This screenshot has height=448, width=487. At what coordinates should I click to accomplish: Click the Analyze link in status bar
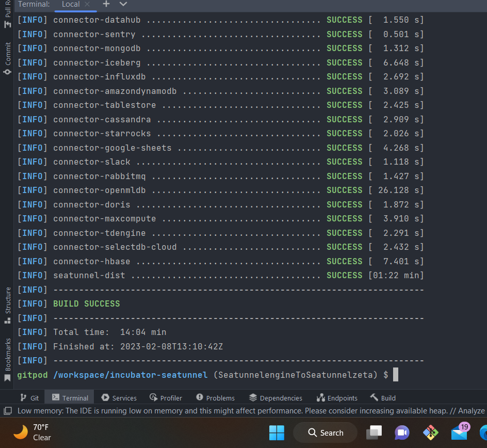click(470, 411)
